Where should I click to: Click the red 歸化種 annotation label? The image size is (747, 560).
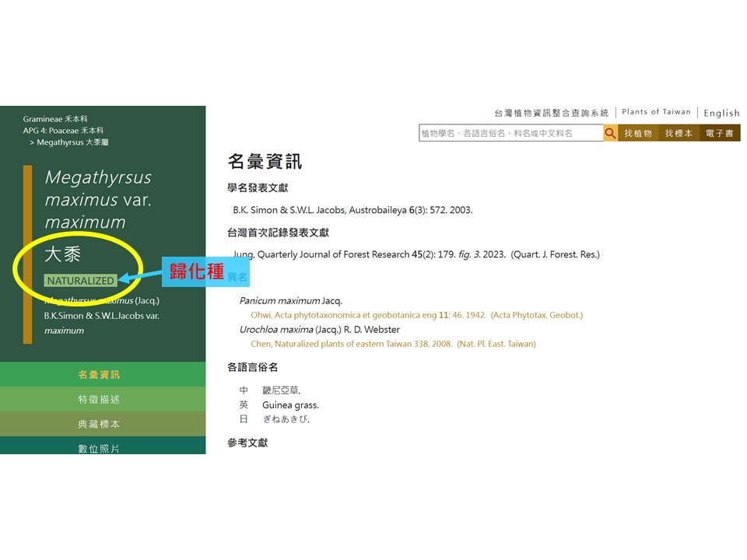198,271
